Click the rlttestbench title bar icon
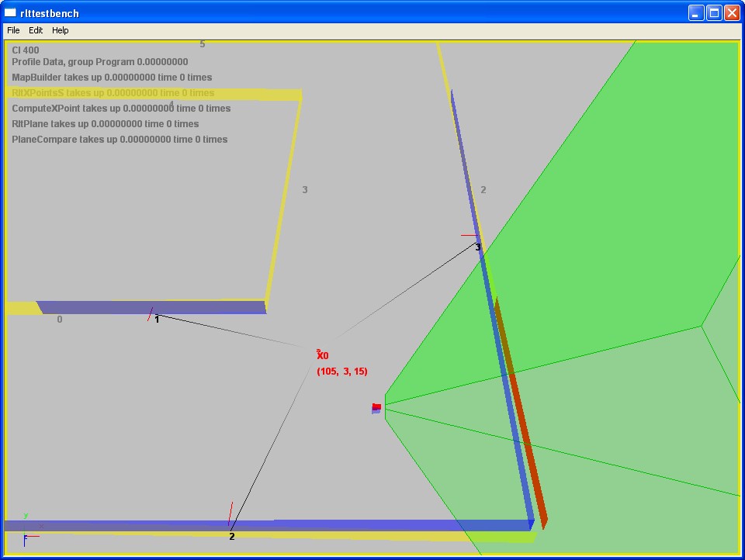 point(11,12)
